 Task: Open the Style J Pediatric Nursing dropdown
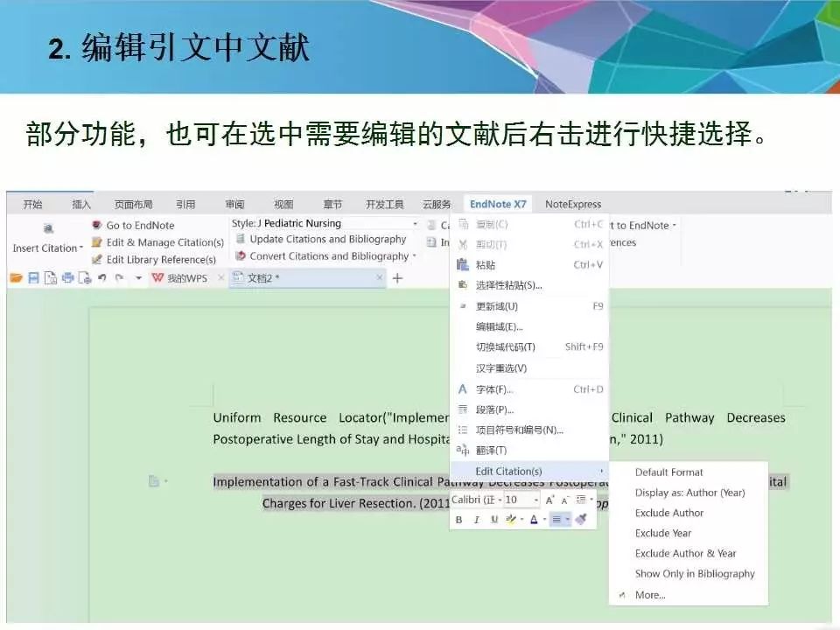tap(415, 223)
